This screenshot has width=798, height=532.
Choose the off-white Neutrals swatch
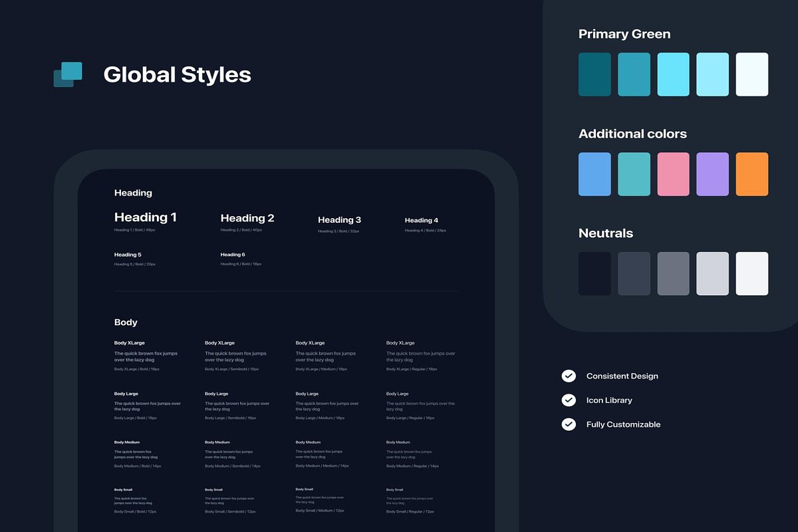pos(752,273)
